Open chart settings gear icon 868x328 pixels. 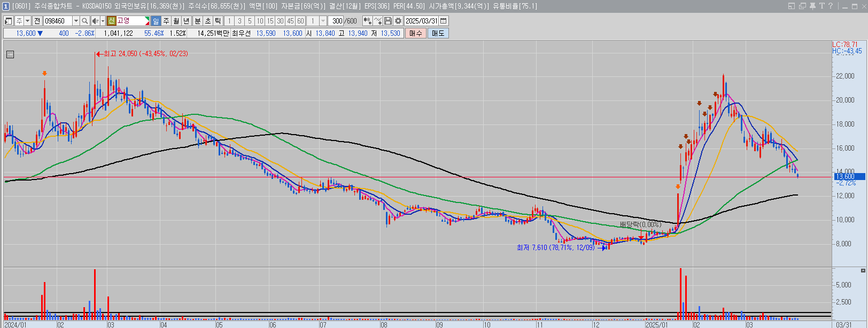point(398,21)
